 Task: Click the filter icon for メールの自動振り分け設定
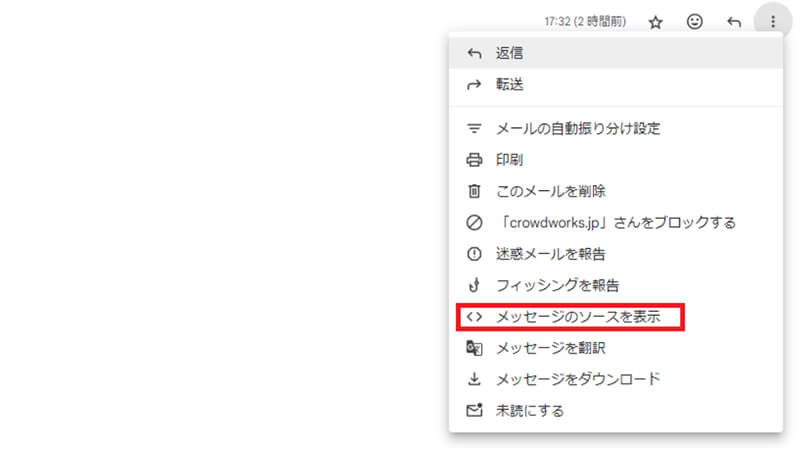[x=475, y=129]
